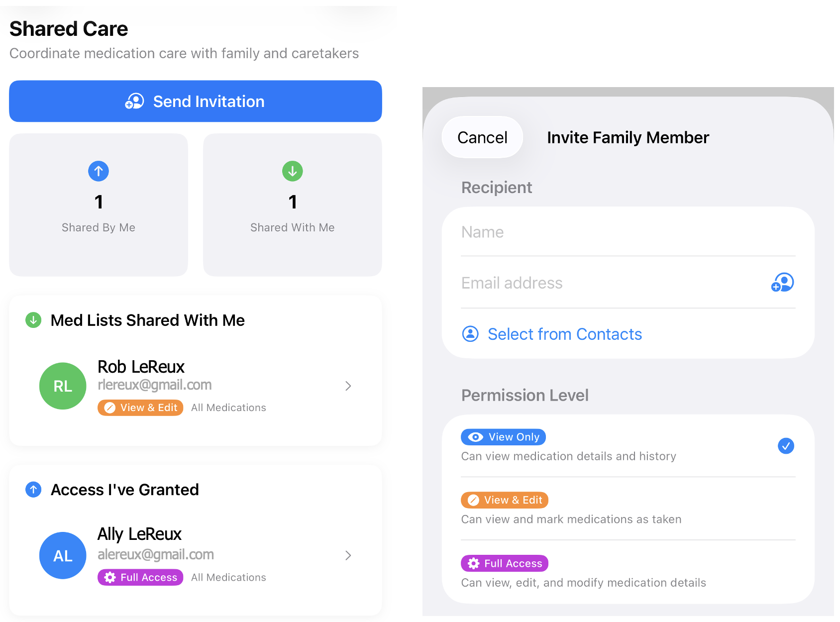The height and width of the screenshot is (622, 840).
Task: Expand Rob LeReux details with chevron
Action: click(348, 386)
